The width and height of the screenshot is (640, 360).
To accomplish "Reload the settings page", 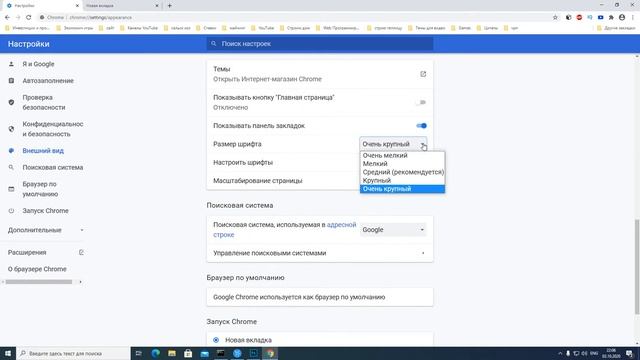I will (29, 18).
